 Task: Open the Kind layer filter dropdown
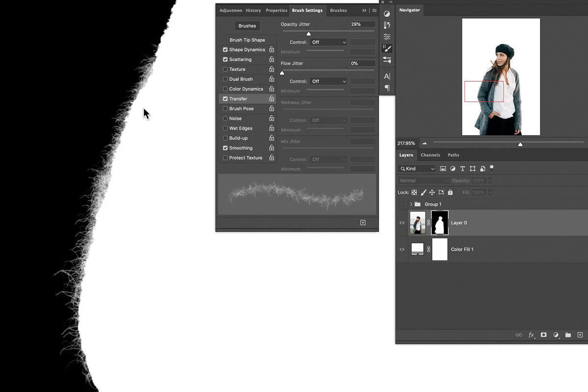416,169
